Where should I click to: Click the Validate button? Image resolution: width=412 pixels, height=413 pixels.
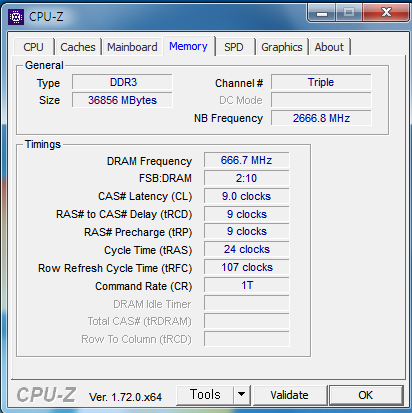point(289,395)
